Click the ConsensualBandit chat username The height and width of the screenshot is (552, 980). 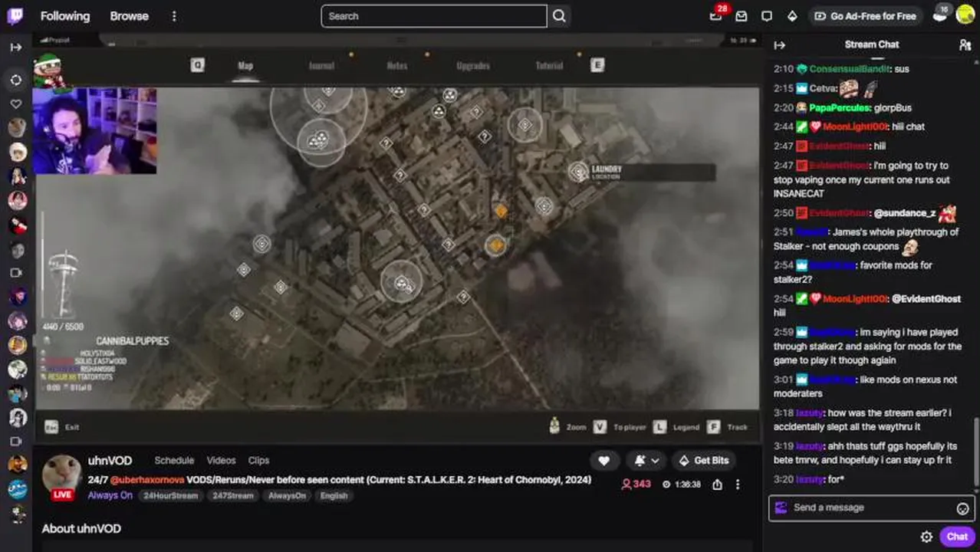(x=850, y=69)
